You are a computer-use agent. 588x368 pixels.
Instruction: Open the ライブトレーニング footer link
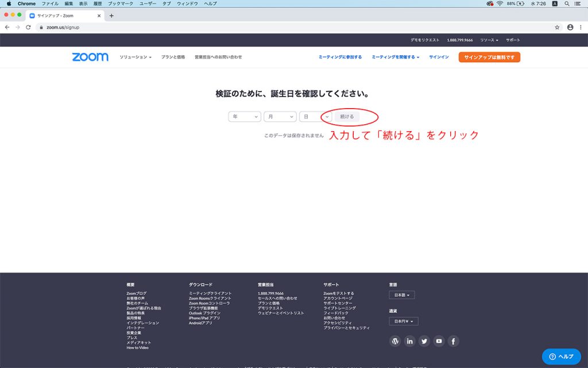click(x=340, y=308)
